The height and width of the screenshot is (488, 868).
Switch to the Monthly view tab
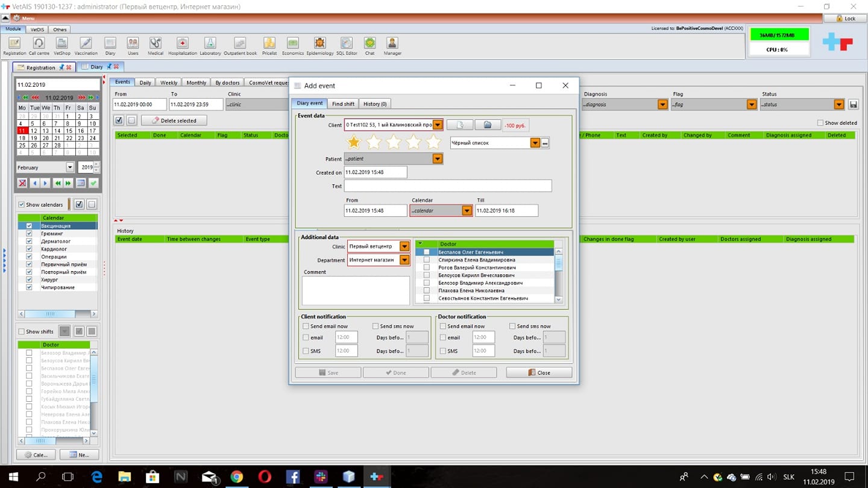(197, 83)
